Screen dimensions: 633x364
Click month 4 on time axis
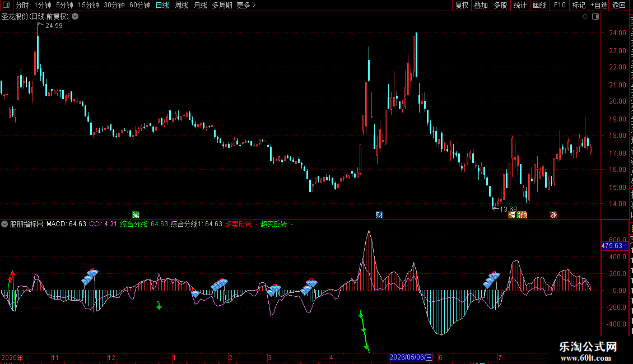click(331, 357)
